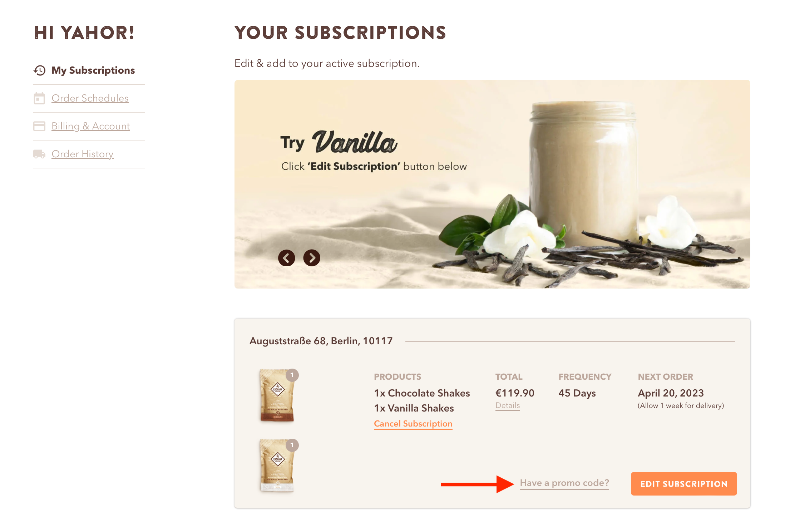Click the EDIT SUBSCRIPTION button

point(683,483)
